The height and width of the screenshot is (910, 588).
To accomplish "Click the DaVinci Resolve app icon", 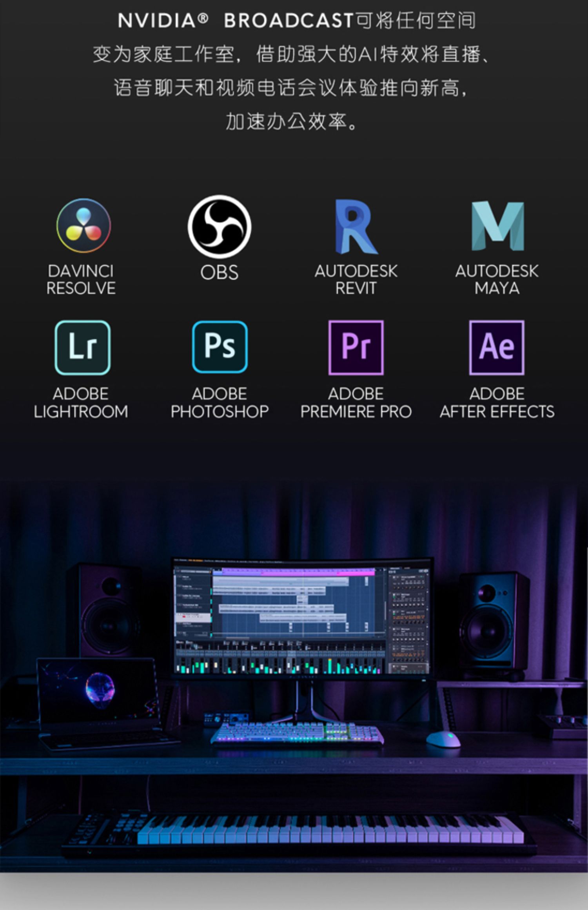I will (83, 225).
